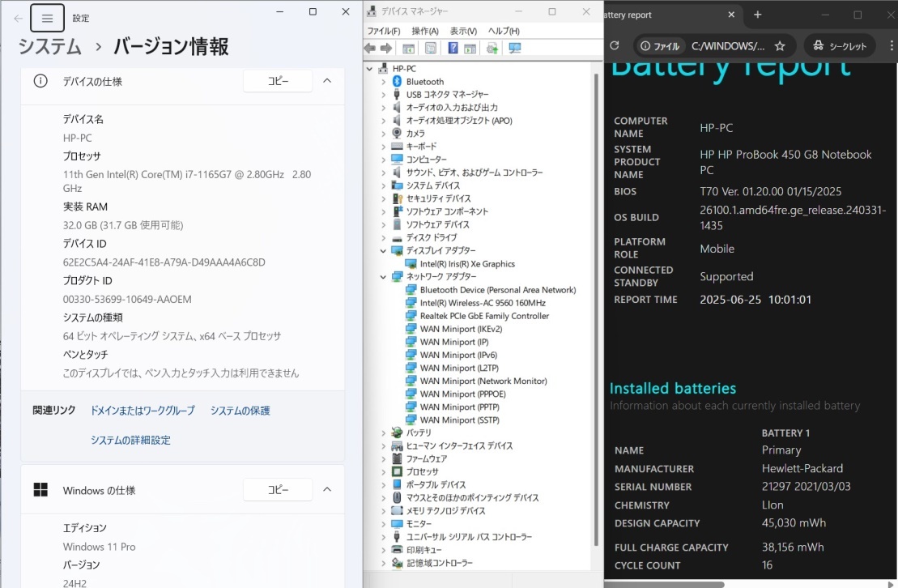Click the HP-PC root node in device tree
The height and width of the screenshot is (588, 898).
coord(404,68)
